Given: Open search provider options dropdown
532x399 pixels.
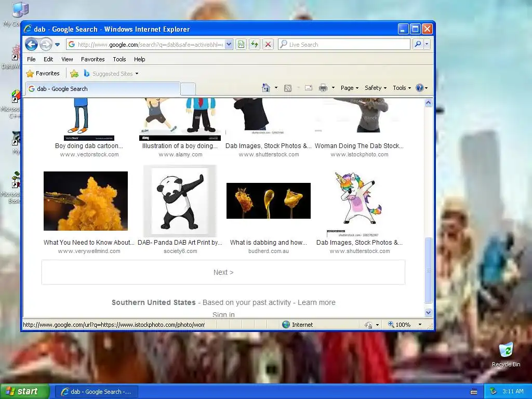Looking at the screenshot, I should pos(427,44).
